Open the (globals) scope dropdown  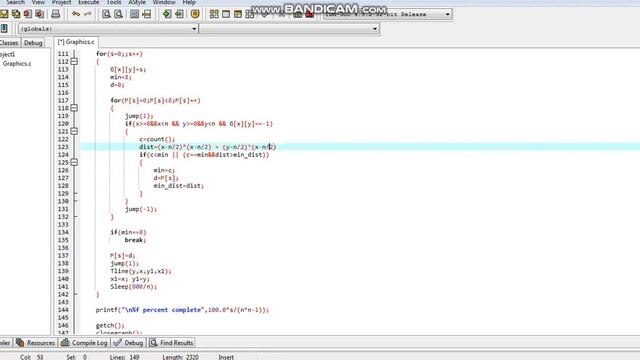[x=108, y=29]
